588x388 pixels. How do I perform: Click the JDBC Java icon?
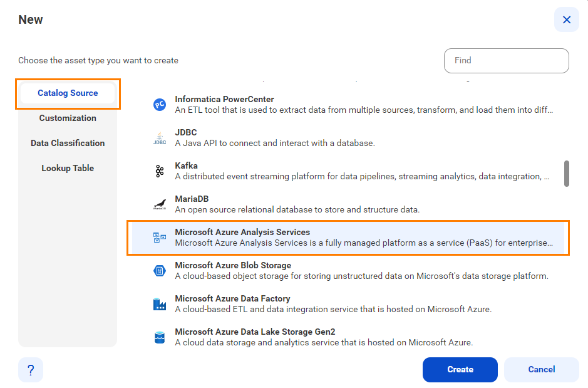click(160, 138)
